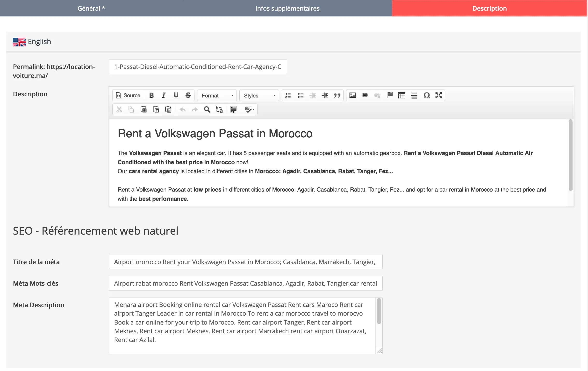This screenshot has height=371, width=588.
Task: Click the anchor flag icon
Action: click(x=389, y=95)
